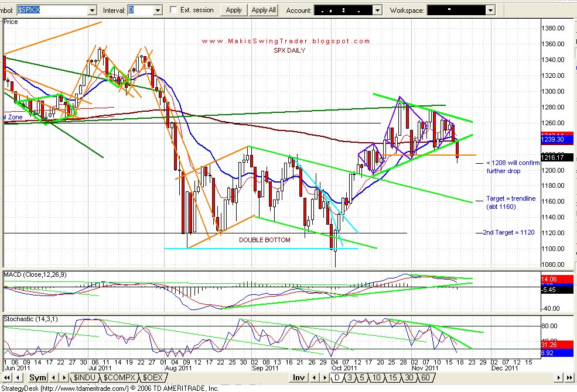This screenshot has height=392, width=577.
Task: Click the Aug 2011 date axis label
Action: pyautogui.click(x=178, y=368)
